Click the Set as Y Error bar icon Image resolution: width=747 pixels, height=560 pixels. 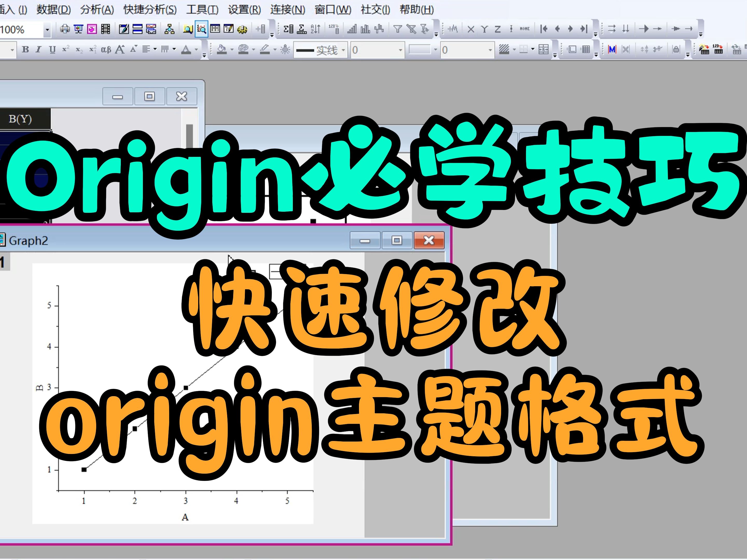511,29
